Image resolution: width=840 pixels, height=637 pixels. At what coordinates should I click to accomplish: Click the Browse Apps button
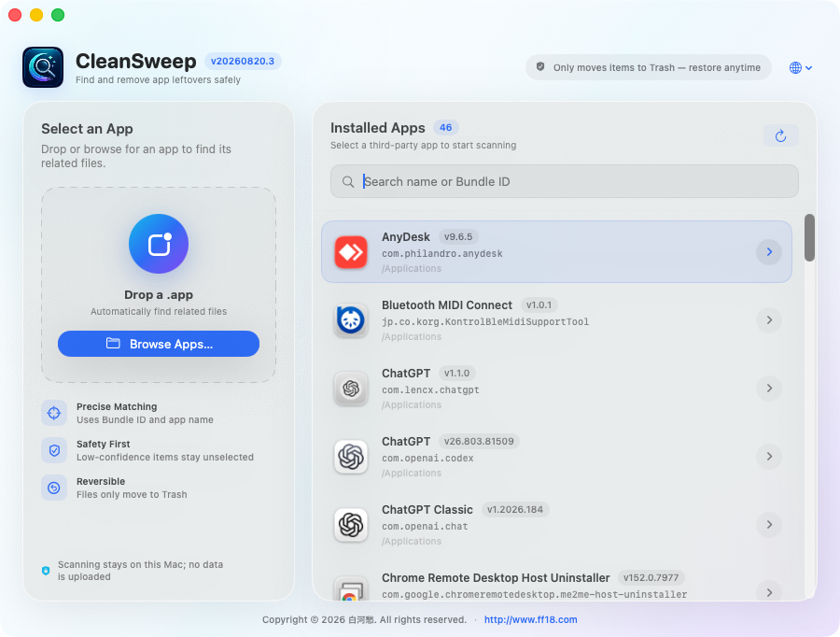(x=159, y=344)
